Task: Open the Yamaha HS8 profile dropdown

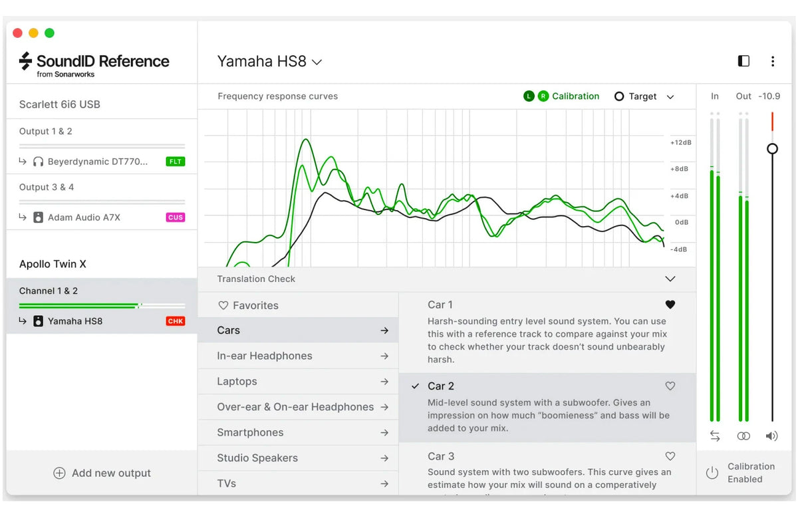Action: pyautogui.click(x=269, y=61)
